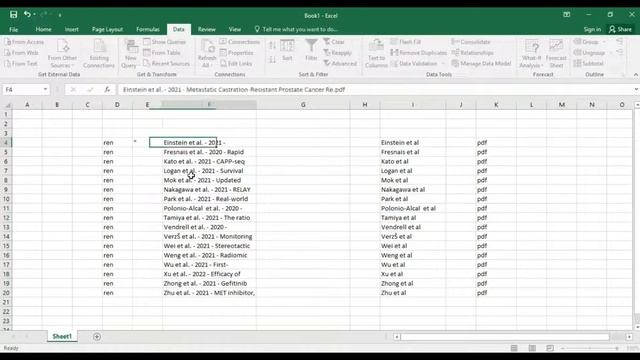The image size is (640, 360).
Task: Open Ribbon Display Options icon
Action: point(567,15)
